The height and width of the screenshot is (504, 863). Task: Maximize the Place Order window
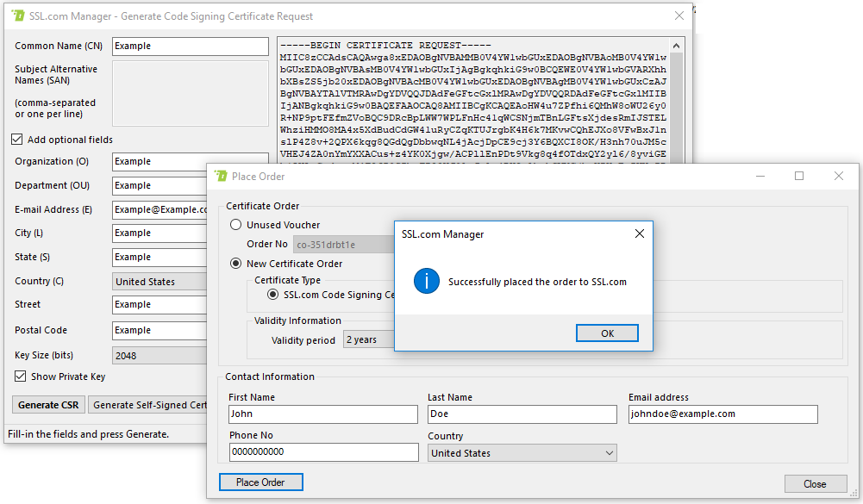pos(798,176)
